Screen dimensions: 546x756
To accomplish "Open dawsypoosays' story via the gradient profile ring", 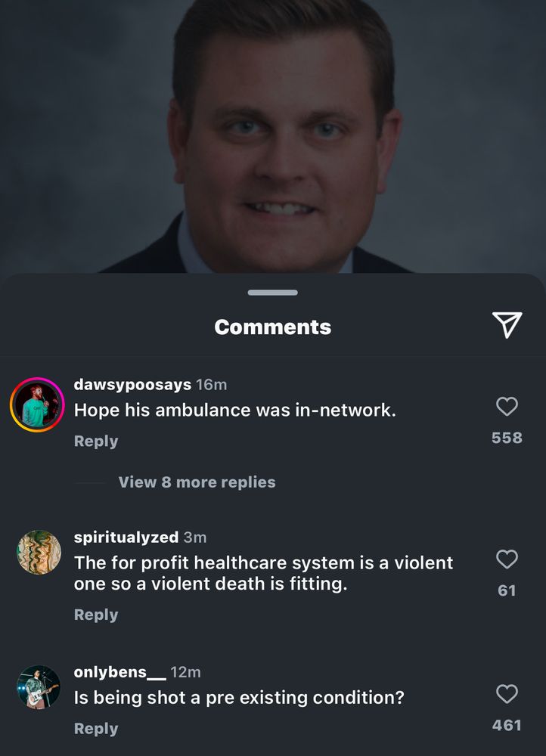I will 37,406.
